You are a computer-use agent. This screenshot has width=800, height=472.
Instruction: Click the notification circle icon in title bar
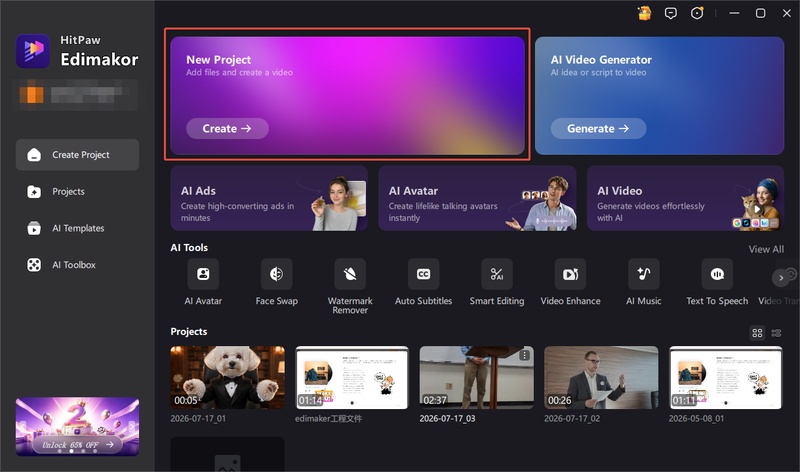tap(697, 13)
